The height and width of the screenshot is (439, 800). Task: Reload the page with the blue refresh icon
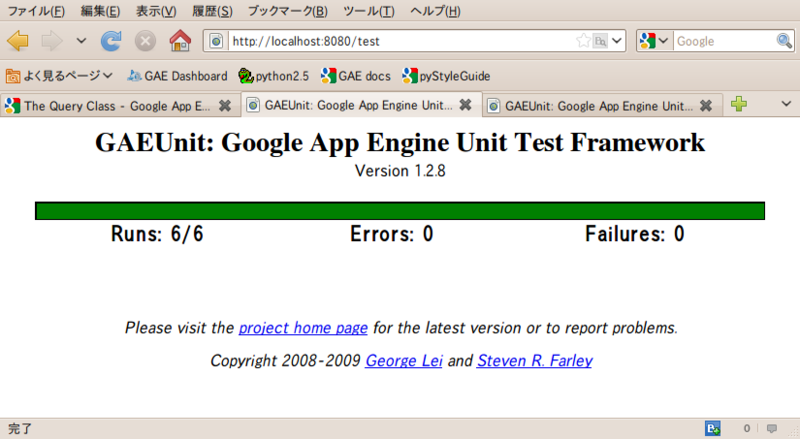(111, 41)
